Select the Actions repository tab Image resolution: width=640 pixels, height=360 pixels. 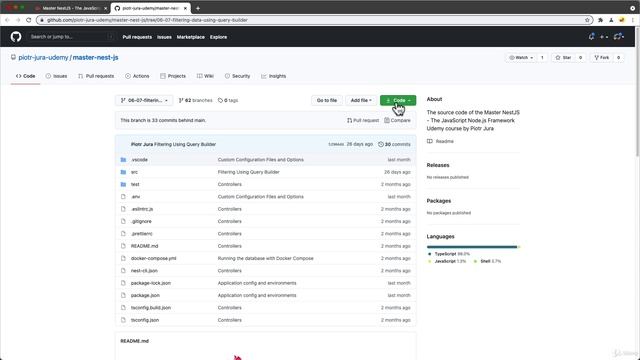(137, 76)
